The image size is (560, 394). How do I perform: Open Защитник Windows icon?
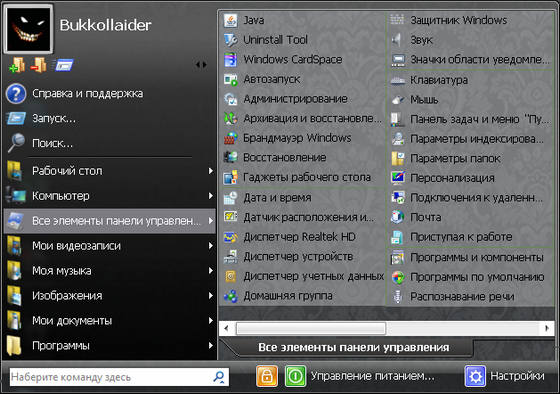[398, 20]
